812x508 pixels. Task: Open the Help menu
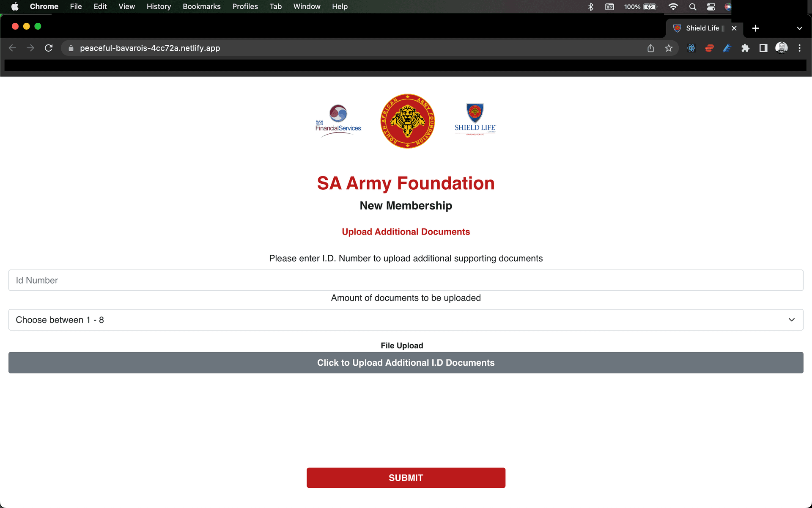pos(340,6)
